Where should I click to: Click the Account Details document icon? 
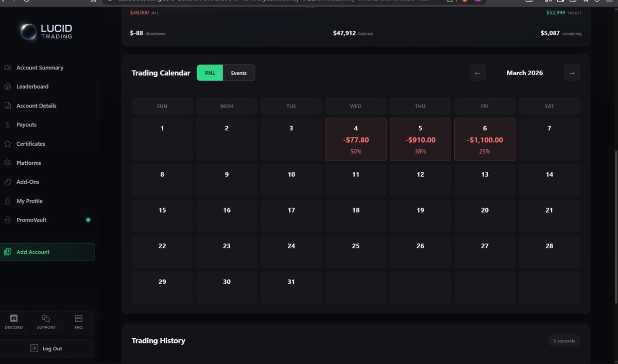7,106
